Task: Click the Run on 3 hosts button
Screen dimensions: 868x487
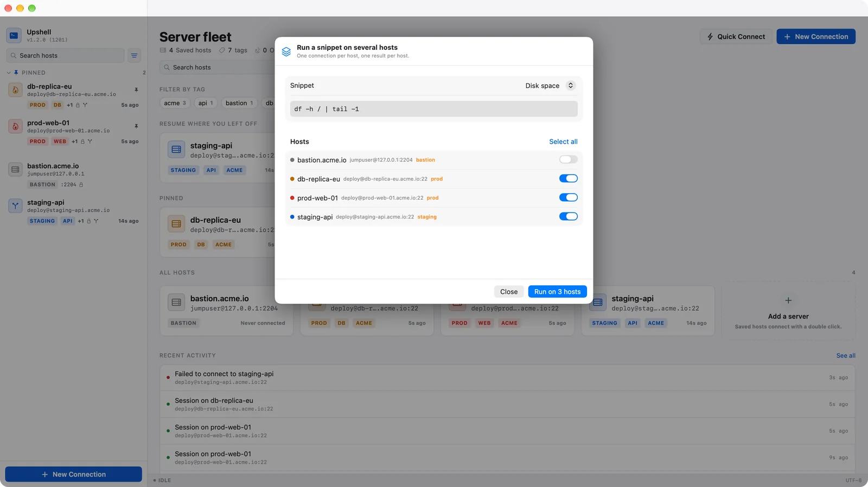Action: (x=557, y=292)
